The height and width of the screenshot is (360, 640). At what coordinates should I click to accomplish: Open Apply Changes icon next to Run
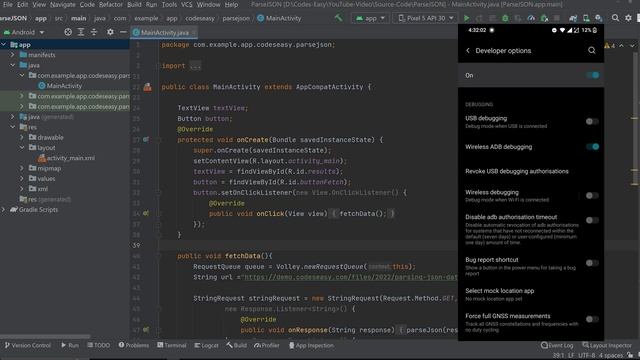click(x=479, y=18)
